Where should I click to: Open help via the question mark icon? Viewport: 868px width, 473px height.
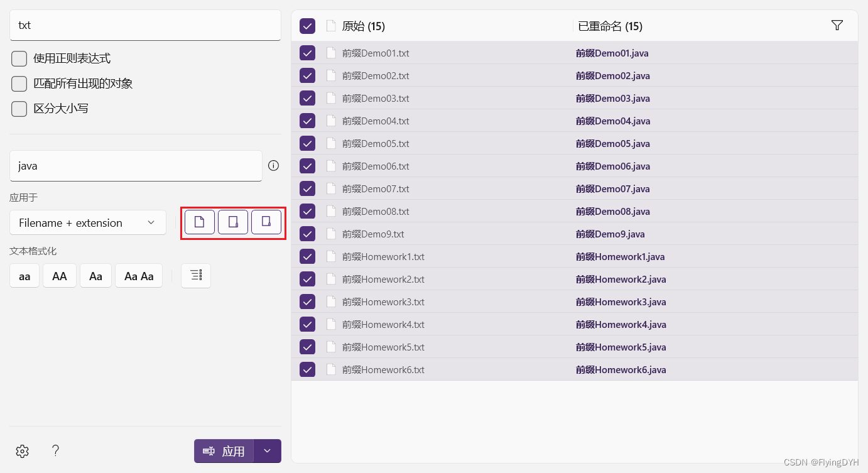pyautogui.click(x=55, y=450)
